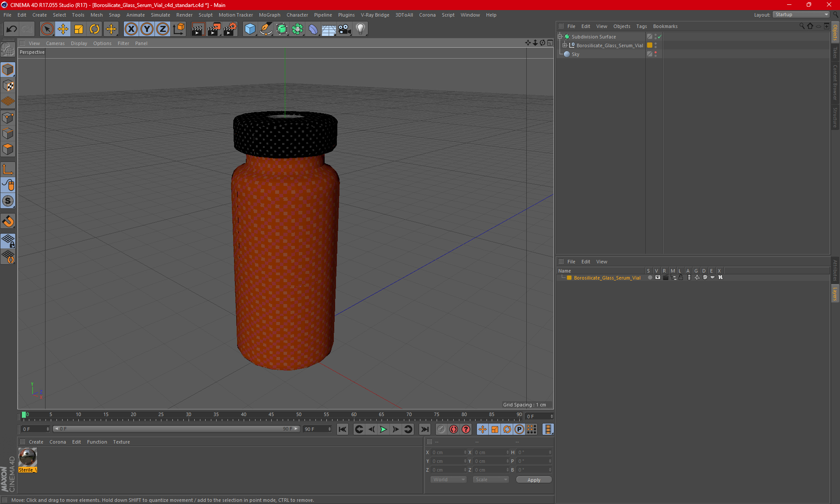Switch to Layers tab on right sidebar

click(835, 294)
